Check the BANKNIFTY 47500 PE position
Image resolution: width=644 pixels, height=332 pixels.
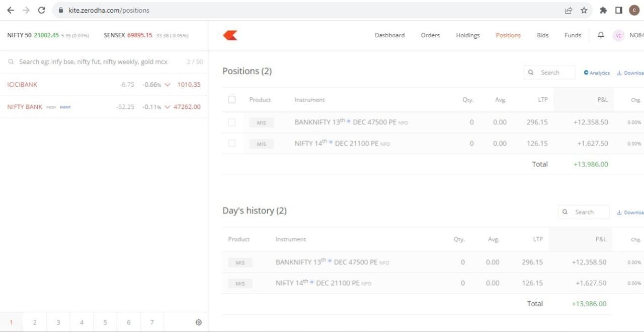[x=232, y=122]
